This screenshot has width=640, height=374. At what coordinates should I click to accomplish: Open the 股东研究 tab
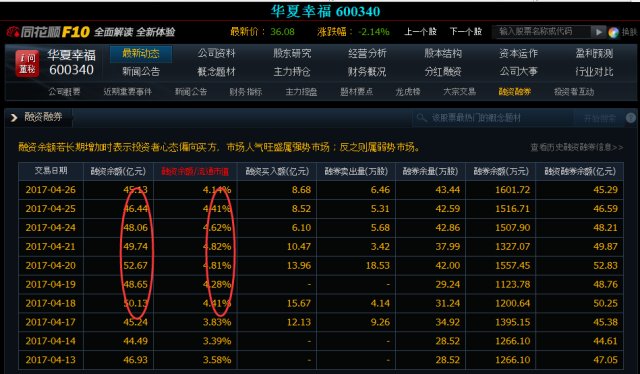292,53
